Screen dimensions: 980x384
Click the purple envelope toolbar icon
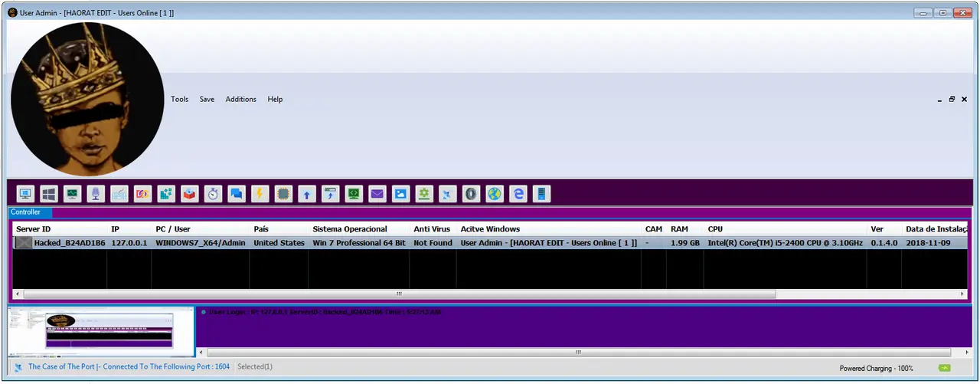(377, 194)
